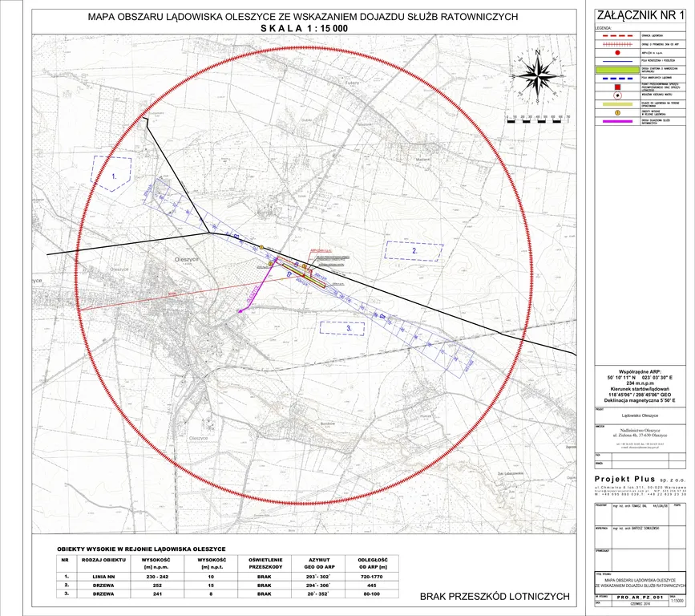695x616 pixels.
Task: Click the red hatched circle line legend symbol
Action: [616, 44]
